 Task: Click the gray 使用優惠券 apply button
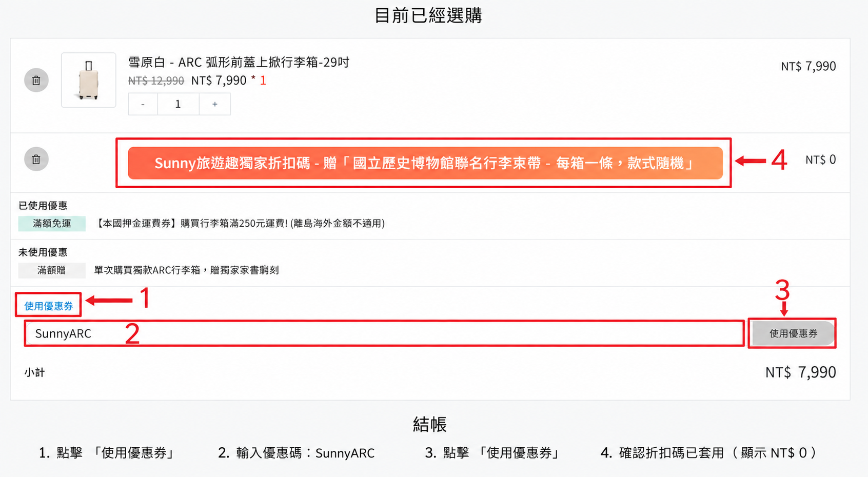793,333
